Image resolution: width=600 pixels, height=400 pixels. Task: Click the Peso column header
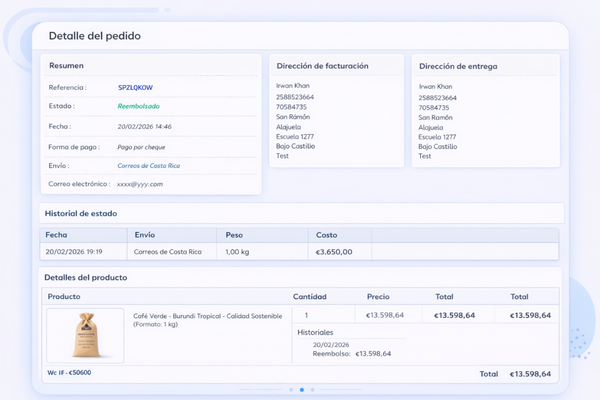click(x=234, y=235)
